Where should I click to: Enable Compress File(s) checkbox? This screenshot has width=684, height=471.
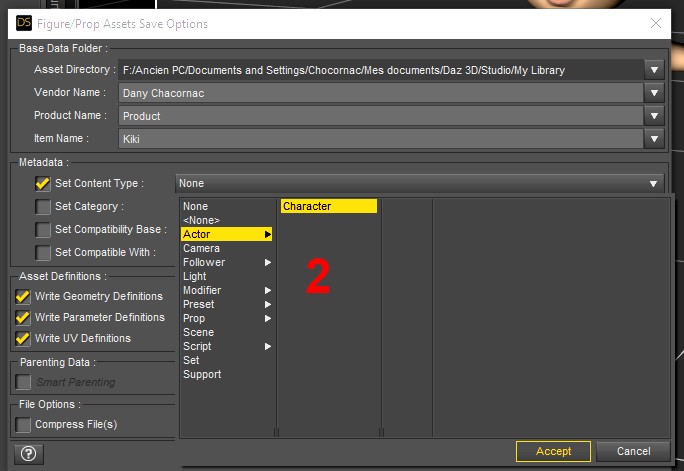point(23,424)
